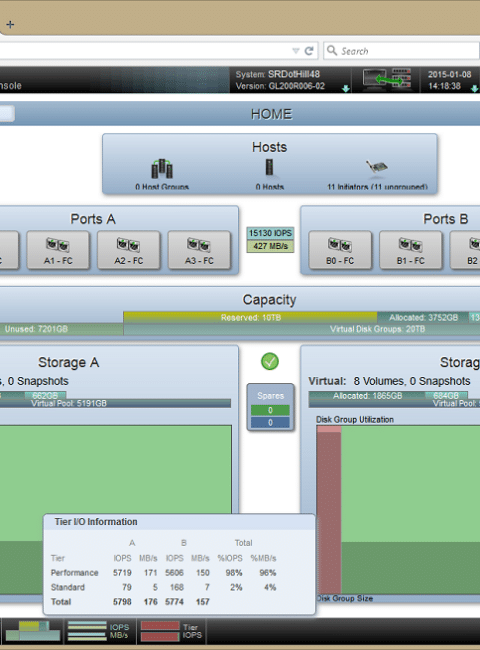Click the Disk Group Utilization label
Screen dimensions: 480x650
(355, 420)
